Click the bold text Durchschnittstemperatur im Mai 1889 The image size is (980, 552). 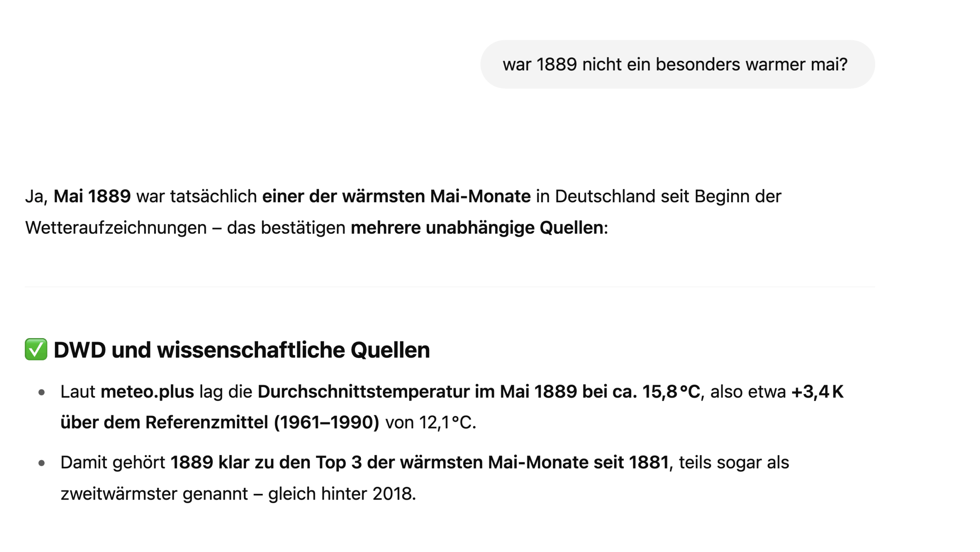[x=417, y=392]
